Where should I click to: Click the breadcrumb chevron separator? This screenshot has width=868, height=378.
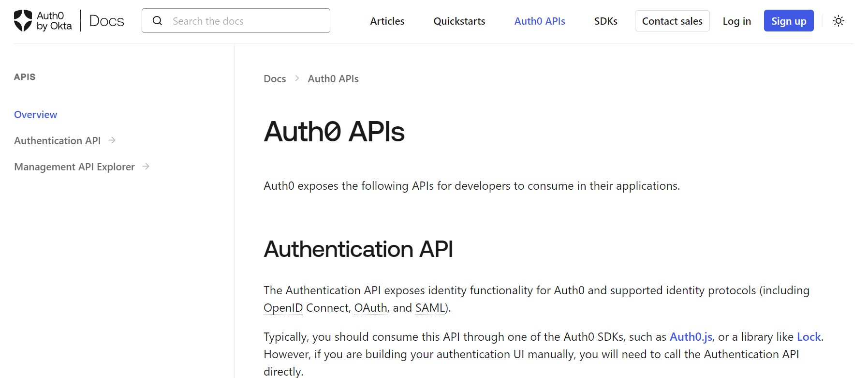click(297, 78)
